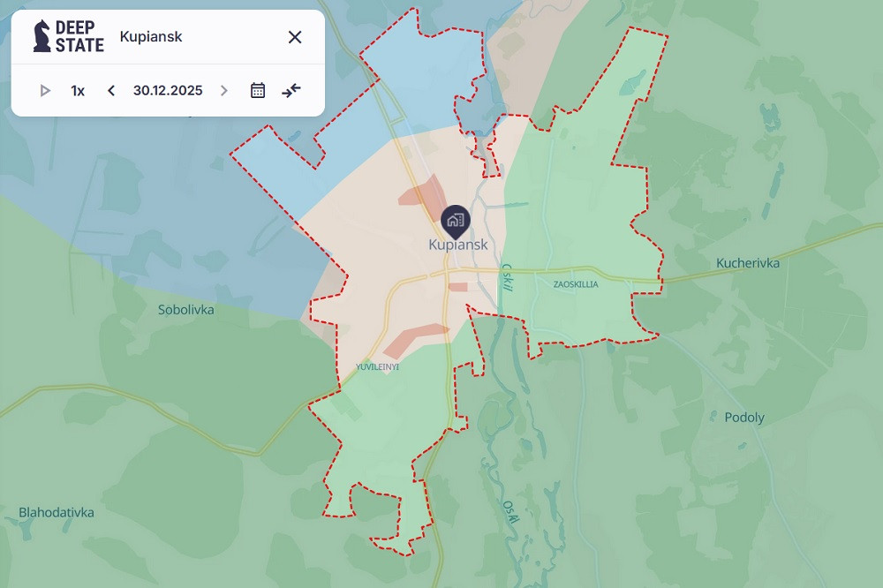
Task: Go to the previous date
Action: [x=111, y=90]
